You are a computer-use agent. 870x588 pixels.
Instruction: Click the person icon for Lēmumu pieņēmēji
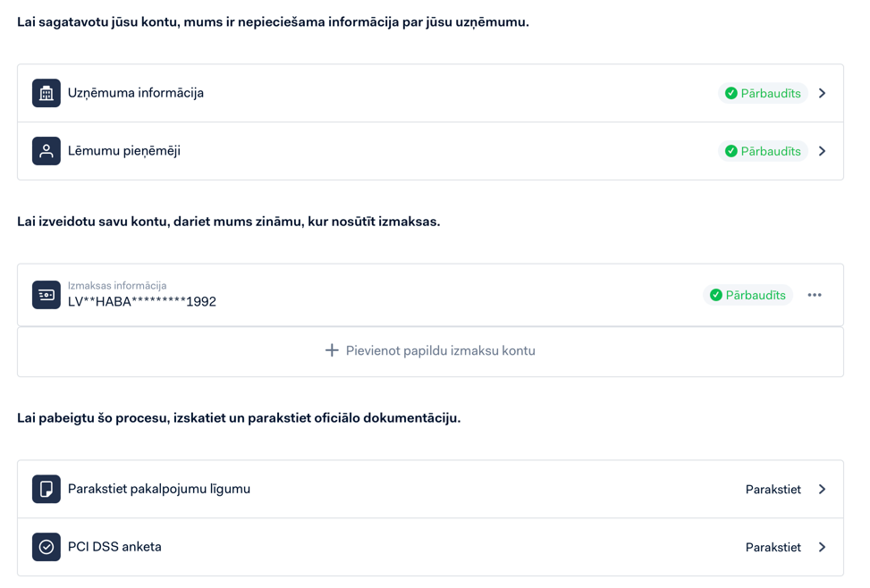(x=46, y=151)
